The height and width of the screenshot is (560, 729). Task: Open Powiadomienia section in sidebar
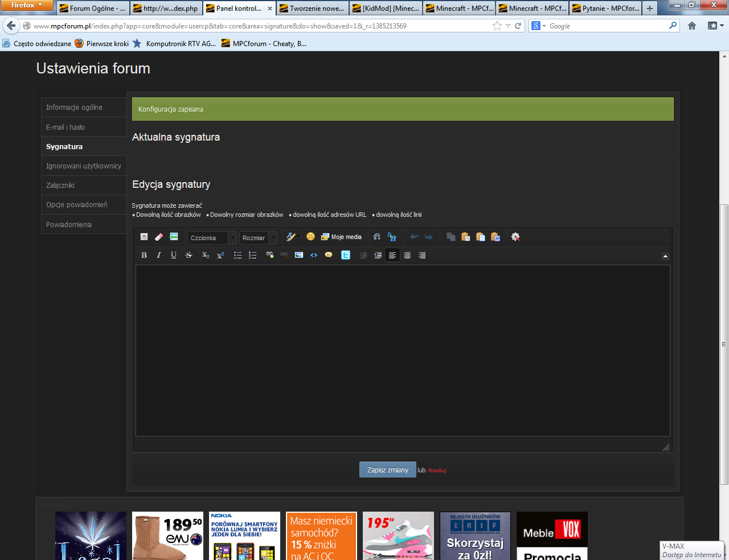click(84, 224)
